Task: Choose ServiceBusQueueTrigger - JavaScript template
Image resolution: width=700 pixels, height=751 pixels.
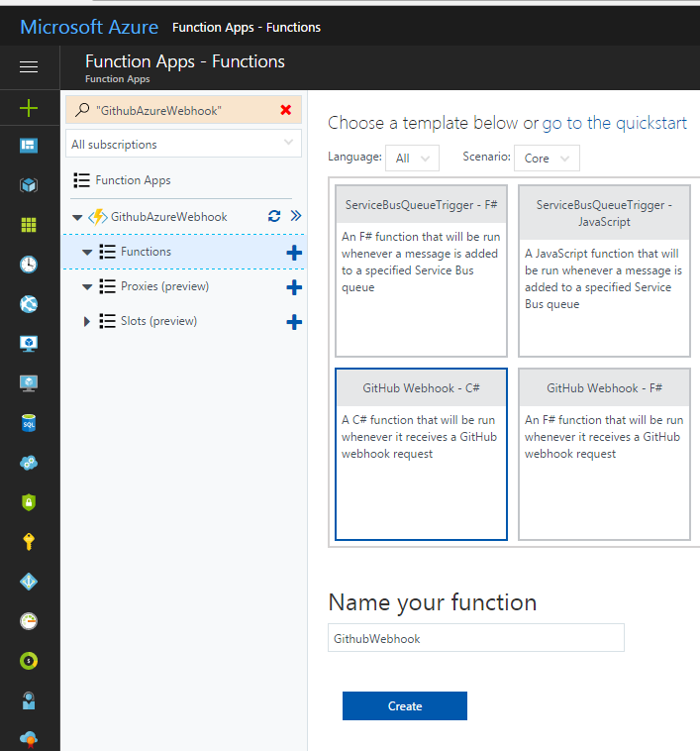Action: click(604, 271)
